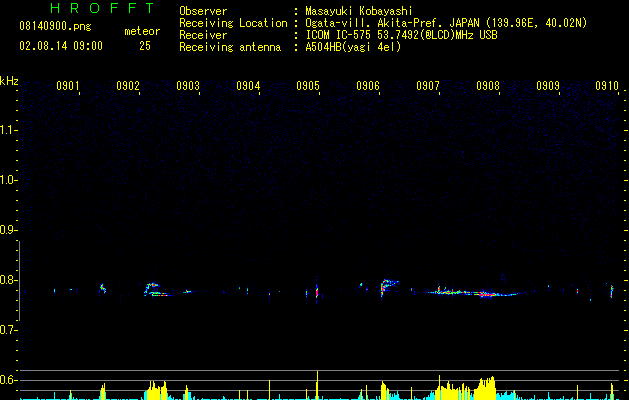Image resolution: width=629 pixels, height=400 pixels.
Task: Click the Receiver label
Action: (x=203, y=35)
